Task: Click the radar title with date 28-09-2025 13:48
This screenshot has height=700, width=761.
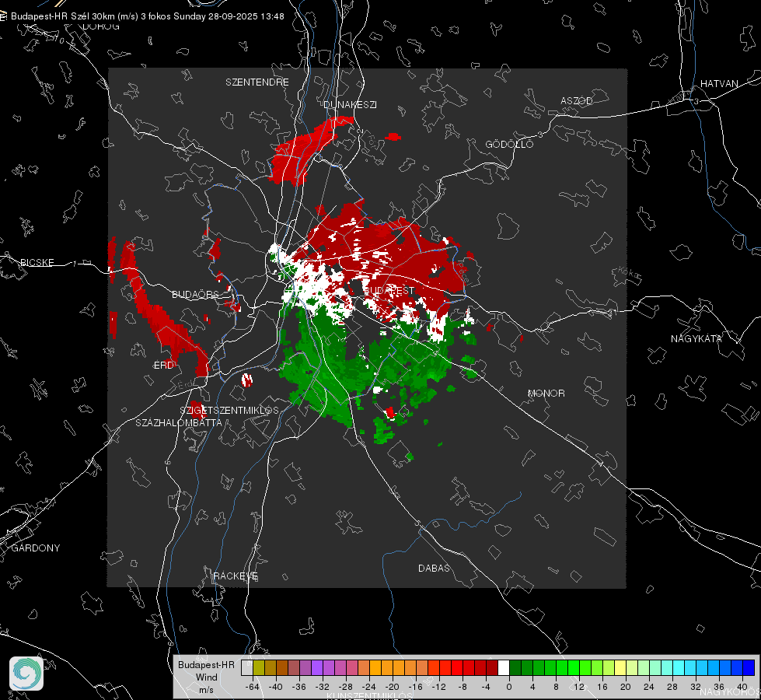Action: [x=148, y=16]
